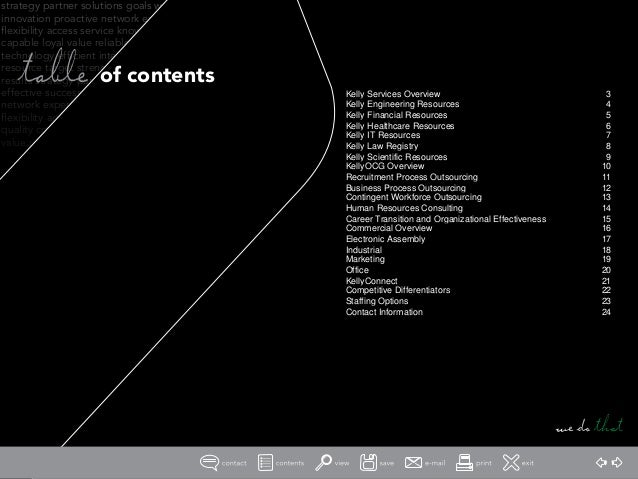Screen dimensions: 638x479
Task: Click page number 8
Action: (608, 146)
